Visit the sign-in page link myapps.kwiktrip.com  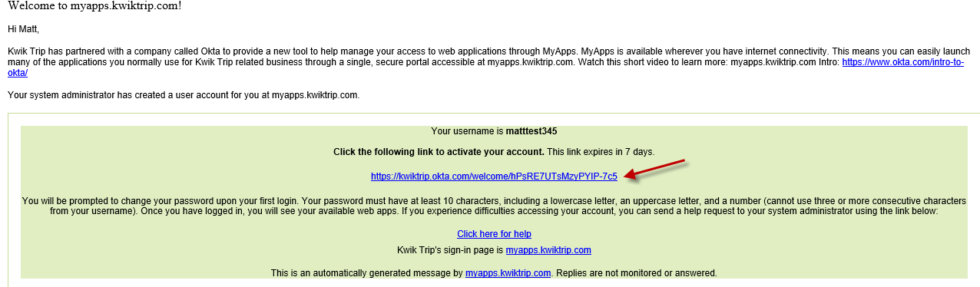coord(548,250)
